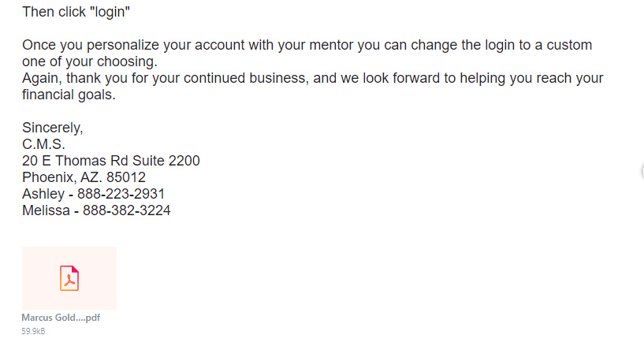The height and width of the screenshot is (346, 644).
Task: Click the C.M.S. signature text
Action: [x=43, y=144]
